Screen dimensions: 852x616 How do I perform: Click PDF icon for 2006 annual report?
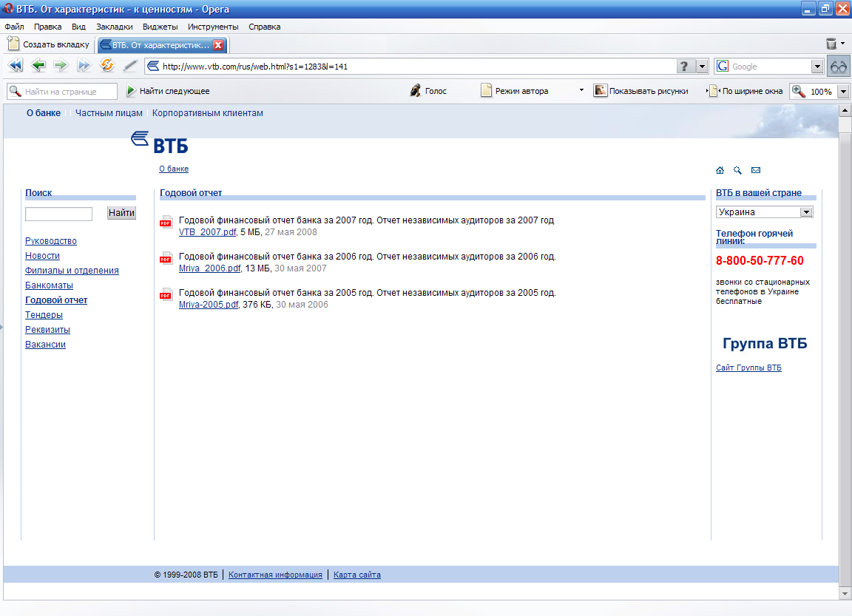coord(166,258)
